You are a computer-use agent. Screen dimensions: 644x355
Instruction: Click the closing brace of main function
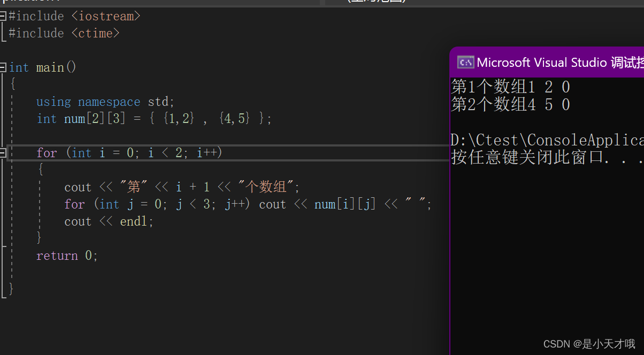pyautogui.click(x=11, y=289)
